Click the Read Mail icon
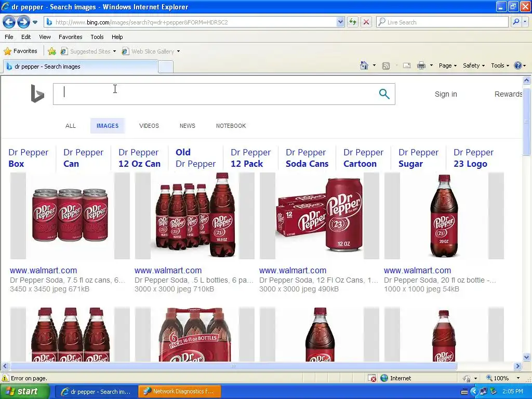Screen dimensions: 532x399 point(407,65)
